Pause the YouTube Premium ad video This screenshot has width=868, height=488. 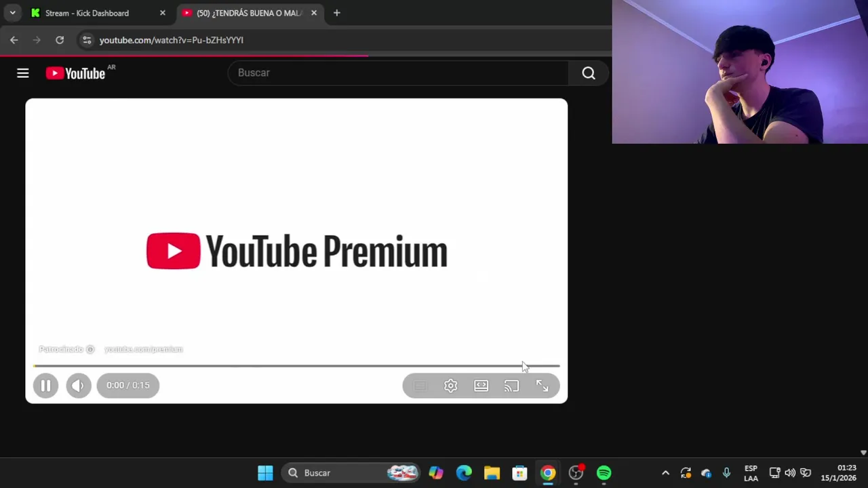coord(45,386)
